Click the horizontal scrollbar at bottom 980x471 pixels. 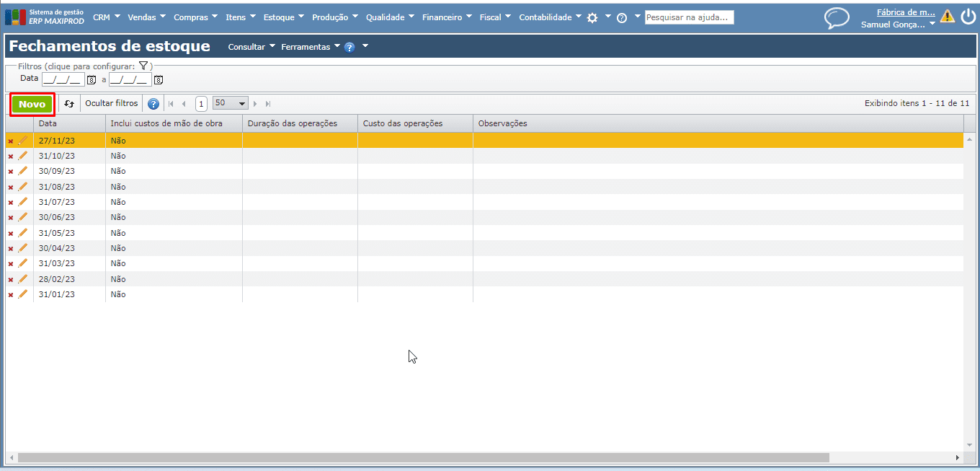[423, 457]
